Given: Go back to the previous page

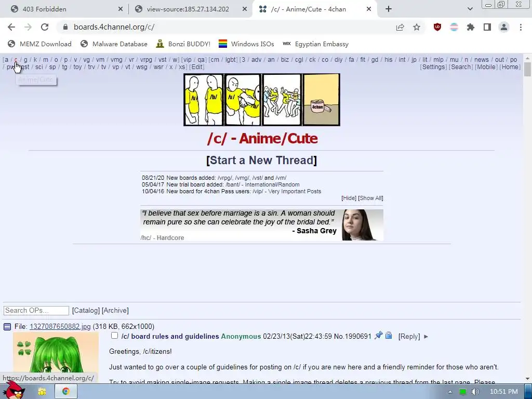Looking at the screenshot, I should 11,27.
